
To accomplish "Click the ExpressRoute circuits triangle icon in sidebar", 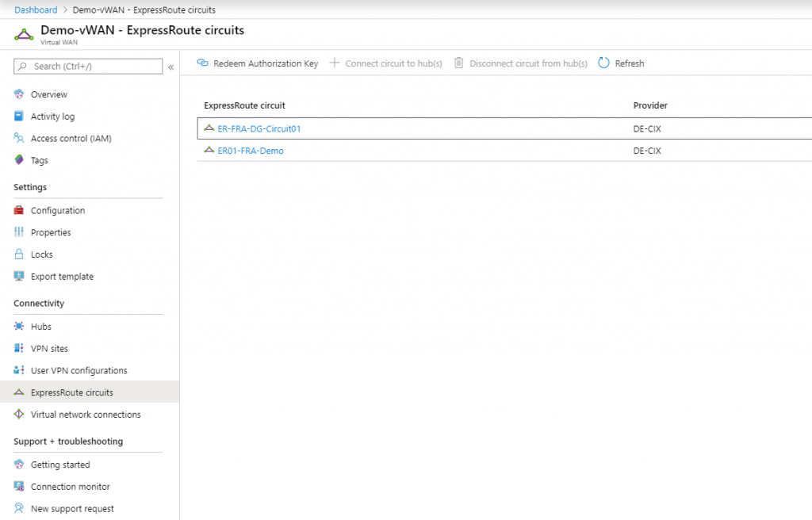I will [19, 392].
